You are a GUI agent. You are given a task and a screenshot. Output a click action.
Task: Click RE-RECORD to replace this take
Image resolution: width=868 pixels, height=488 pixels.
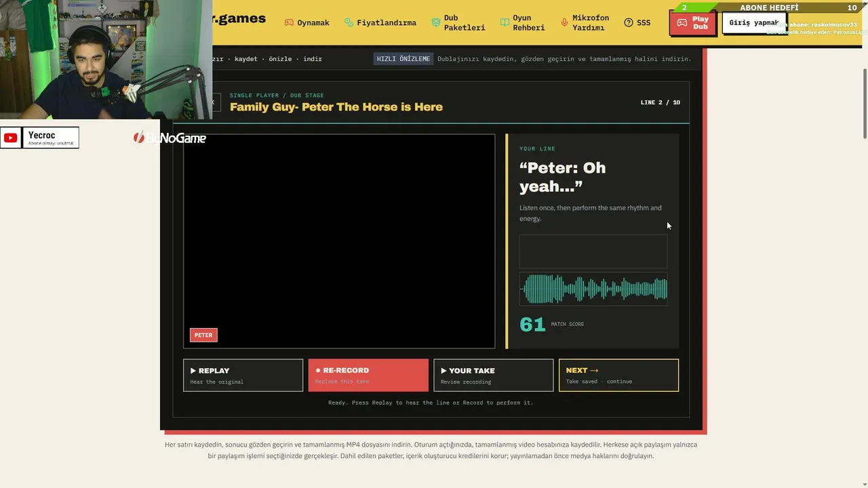tap(368, 375)
